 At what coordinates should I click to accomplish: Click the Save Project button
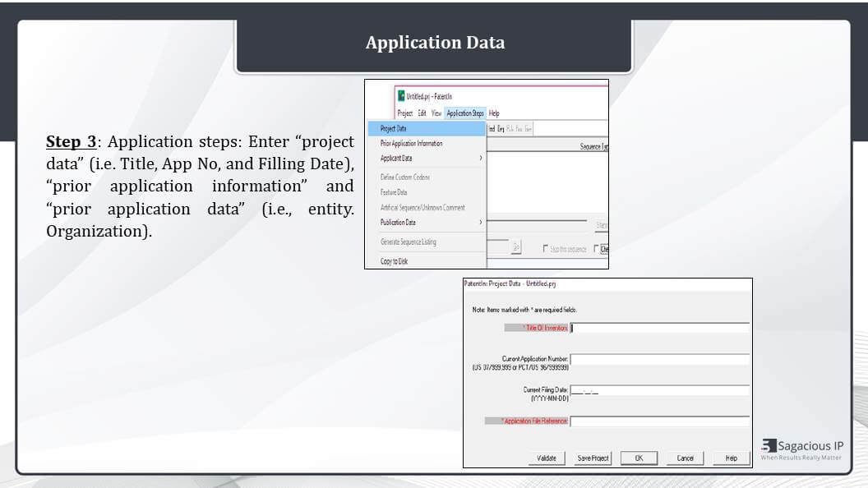click(x=593, y=458)
